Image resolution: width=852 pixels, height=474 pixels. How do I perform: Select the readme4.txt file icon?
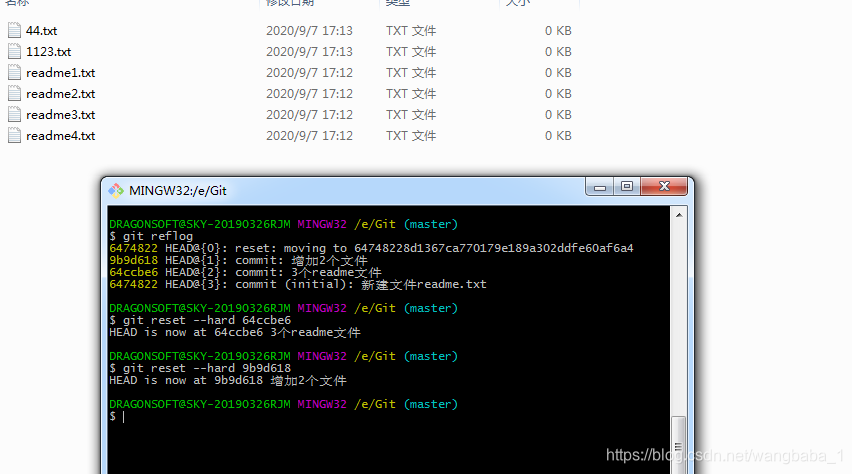(15, 135)
